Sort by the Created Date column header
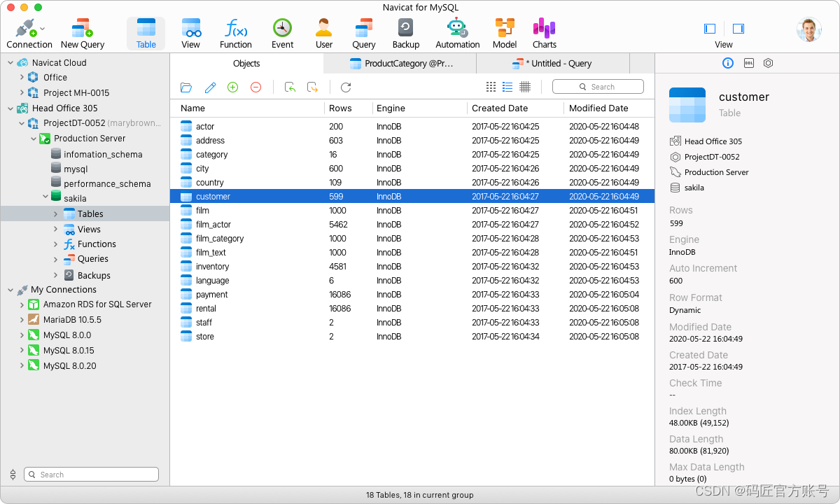840x504 pixels. pyautogui.click(x=515, y=108)
